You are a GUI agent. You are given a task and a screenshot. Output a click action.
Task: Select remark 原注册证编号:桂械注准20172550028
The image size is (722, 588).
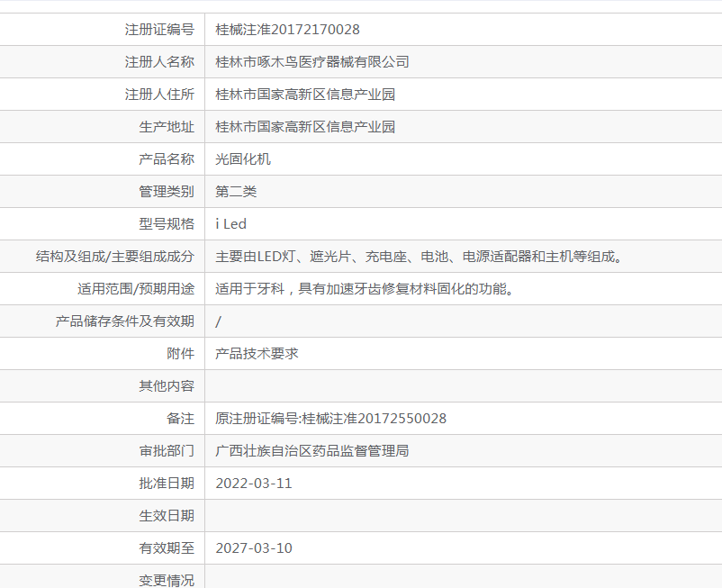(x=330, y=419)
